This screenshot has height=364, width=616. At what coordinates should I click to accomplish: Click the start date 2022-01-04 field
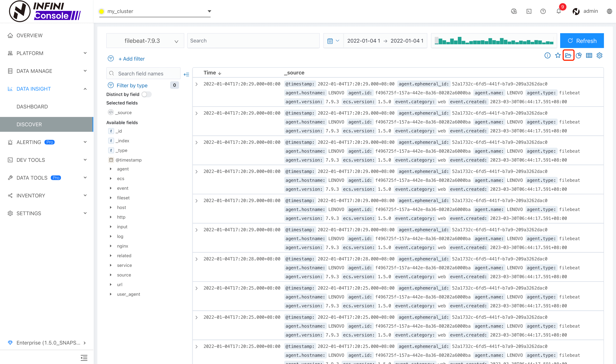coord(364,41)
